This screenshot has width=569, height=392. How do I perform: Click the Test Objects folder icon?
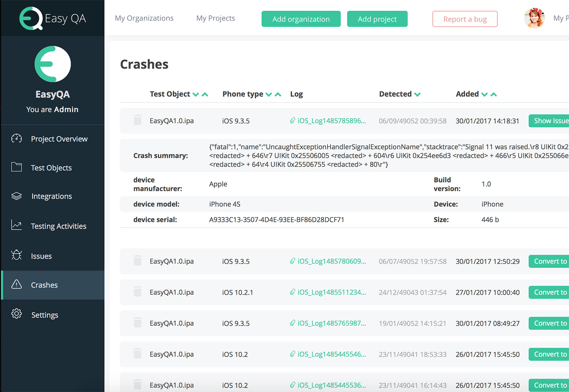[17, 167]
